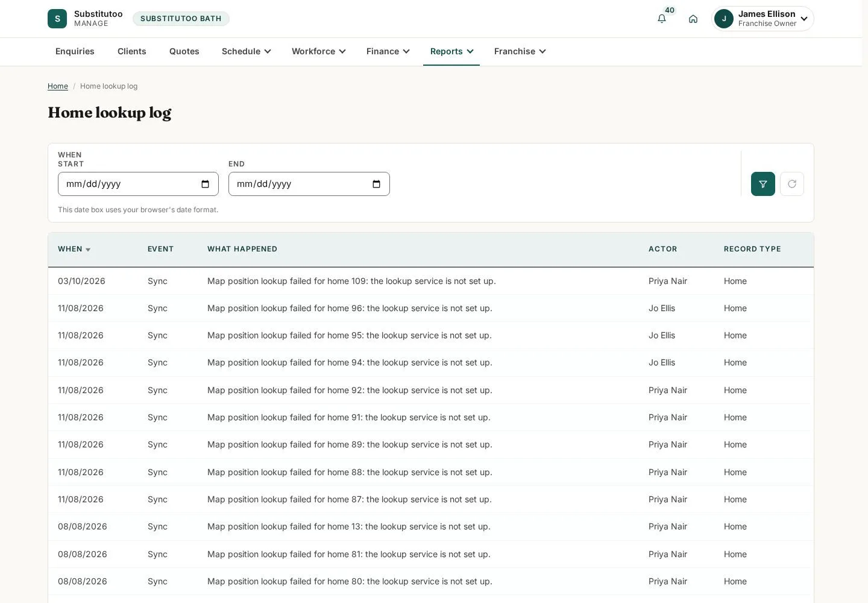Expand the Schedule menu

247,51
